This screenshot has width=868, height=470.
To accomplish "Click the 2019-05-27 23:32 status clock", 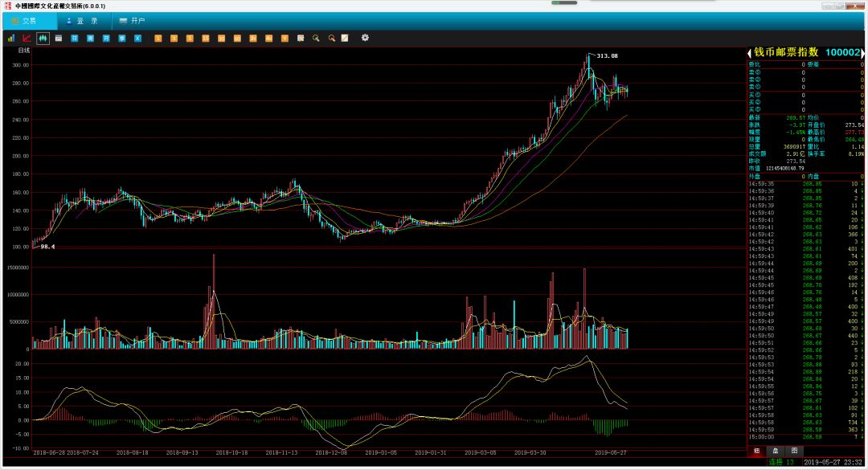I will 832,462.
